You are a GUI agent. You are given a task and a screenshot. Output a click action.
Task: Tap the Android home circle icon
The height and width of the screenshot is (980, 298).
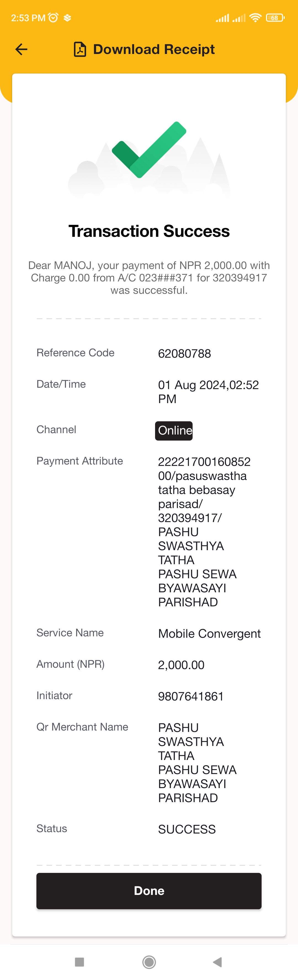[x=149, y=962]
